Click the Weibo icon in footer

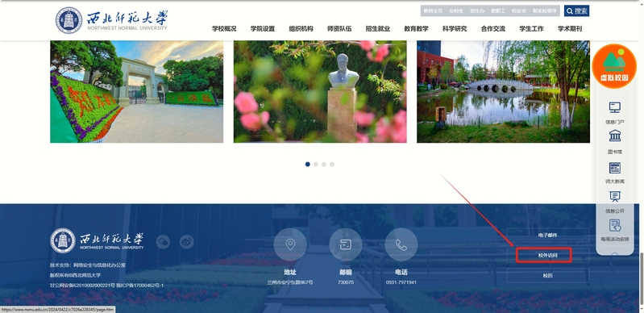click(x=186, y=241)
